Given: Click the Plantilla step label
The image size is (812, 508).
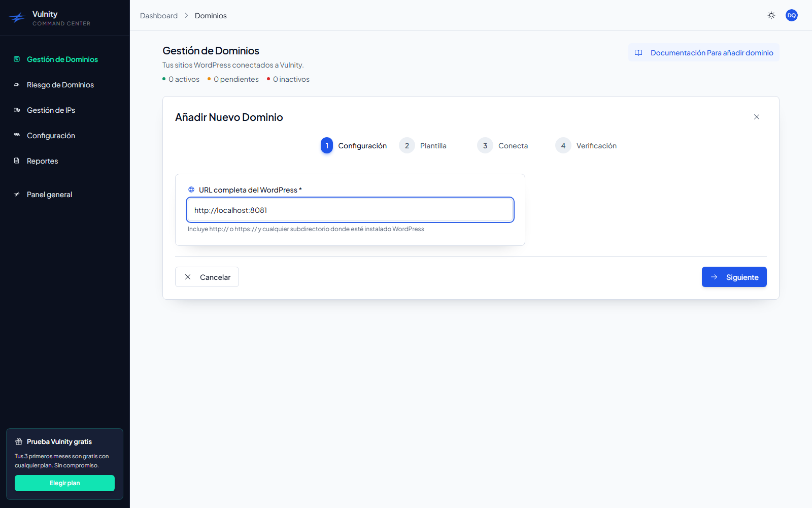Looking at the screenshot, I should click(x=433, y=146).
